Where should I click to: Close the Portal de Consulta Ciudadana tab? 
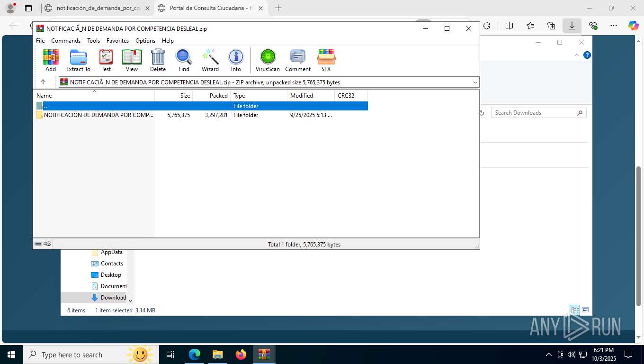tap(260, 8)
